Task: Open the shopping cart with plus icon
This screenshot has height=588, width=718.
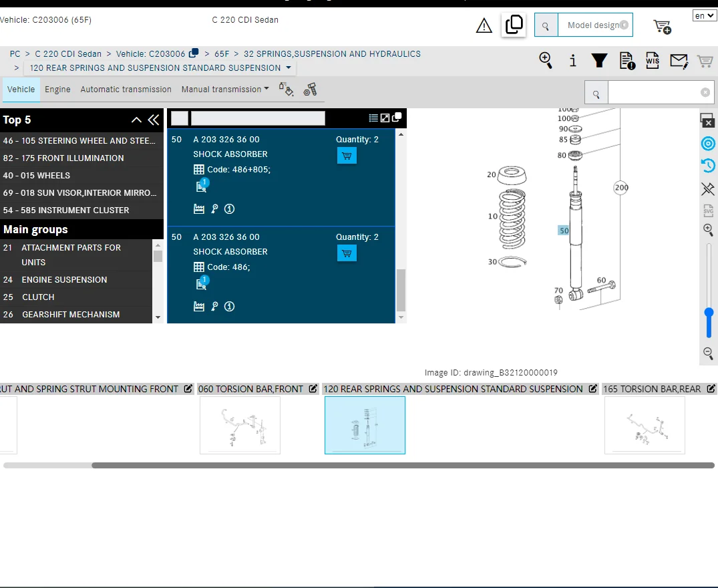Action: coord(662,27)
